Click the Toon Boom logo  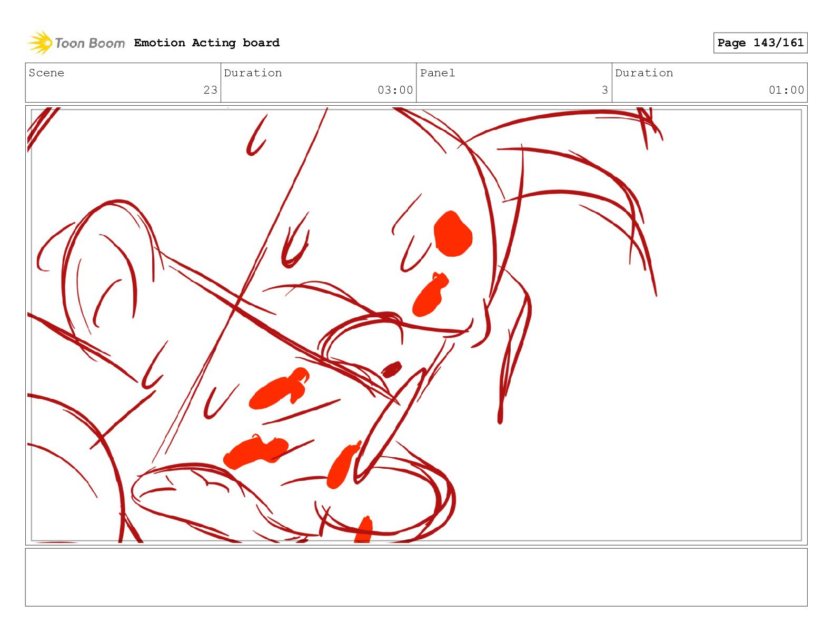[x=76, y=43]
